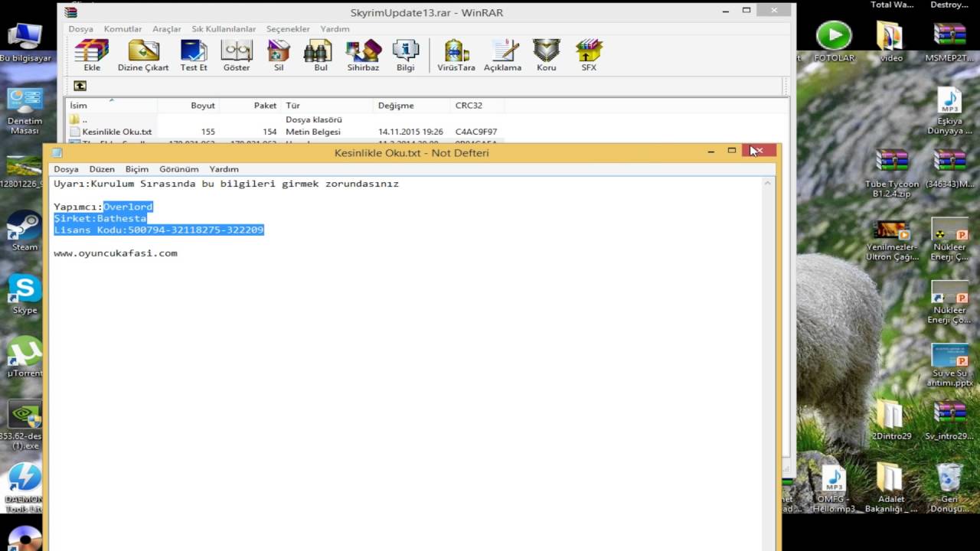Open the Steam desktop shortcut
980x551 pixels.
point(24,231)
